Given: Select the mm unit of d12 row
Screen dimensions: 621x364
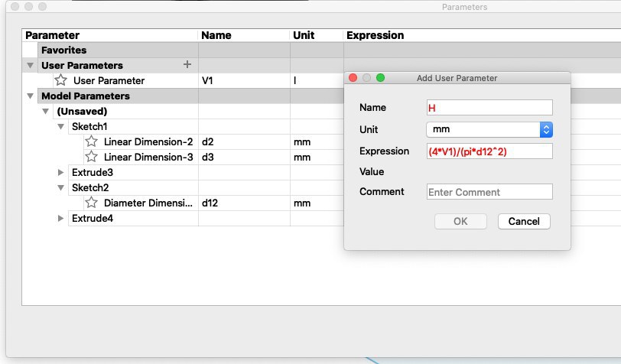Looking at the screenshot, I should pos(317,203).
